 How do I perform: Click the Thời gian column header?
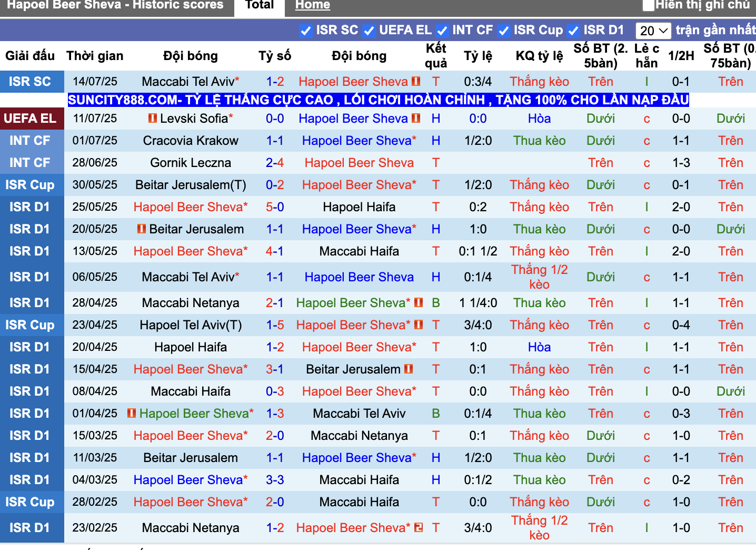(x=95, y=56)
